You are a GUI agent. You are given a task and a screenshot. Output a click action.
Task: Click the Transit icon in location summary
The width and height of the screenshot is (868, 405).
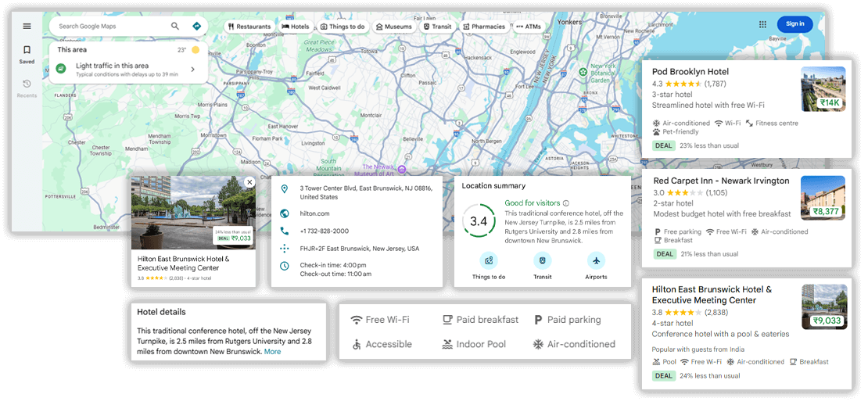pyautogui.click(x=543, y=261)
